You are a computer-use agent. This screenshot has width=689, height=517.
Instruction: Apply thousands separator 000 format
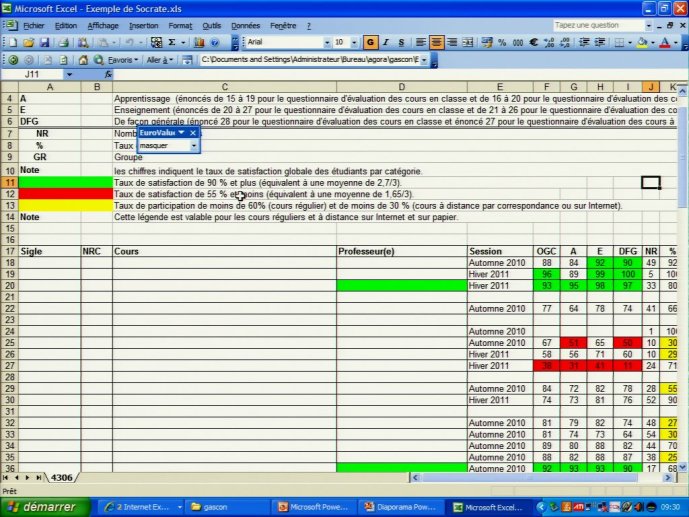coord(518,43)
